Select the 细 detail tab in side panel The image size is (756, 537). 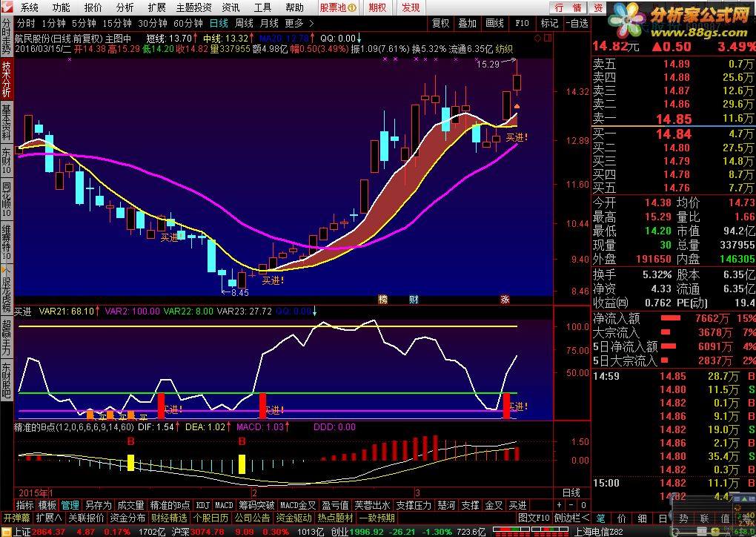point(642,518)
